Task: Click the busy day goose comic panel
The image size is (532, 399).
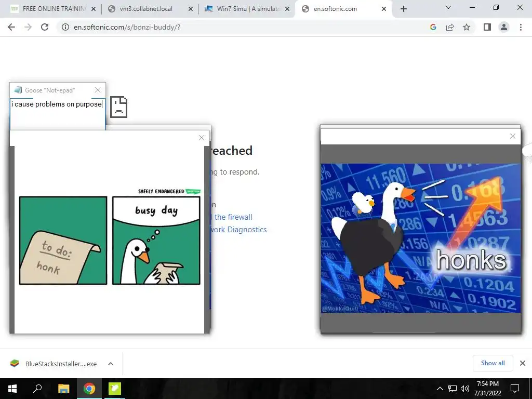Action: pyautogui.click(x=156, y=241)
